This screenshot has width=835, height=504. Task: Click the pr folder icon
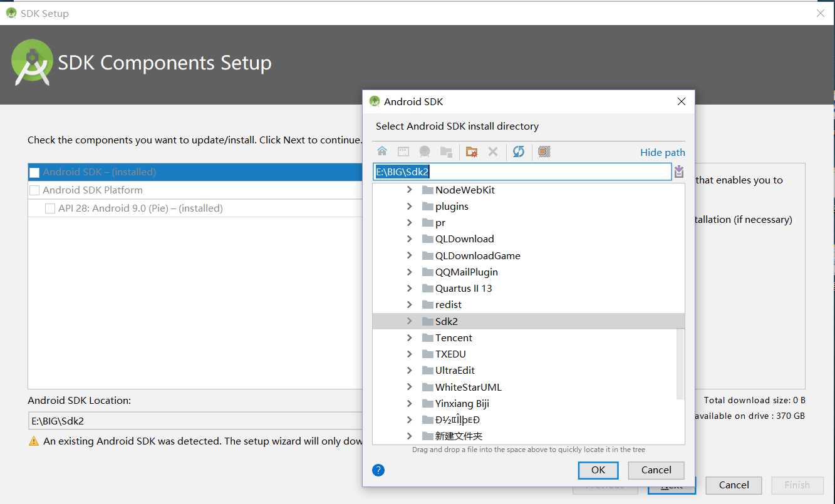pos(428,222)
